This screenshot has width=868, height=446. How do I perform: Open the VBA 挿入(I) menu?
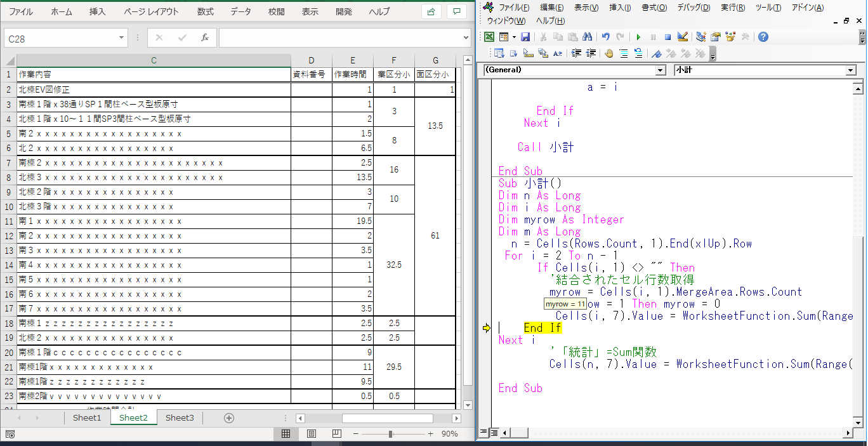tap(620, 8)
